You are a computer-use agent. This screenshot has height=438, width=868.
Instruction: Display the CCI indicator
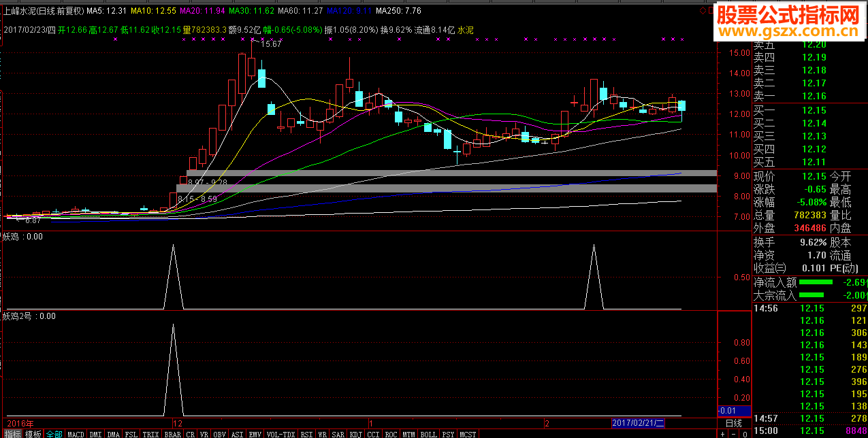pos(374,433)
